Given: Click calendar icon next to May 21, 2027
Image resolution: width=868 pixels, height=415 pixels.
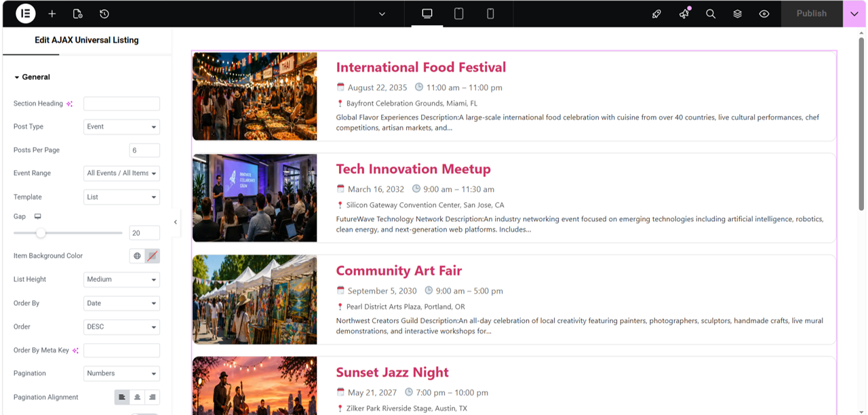Looking at the screenshot, I should click(341, 392).
